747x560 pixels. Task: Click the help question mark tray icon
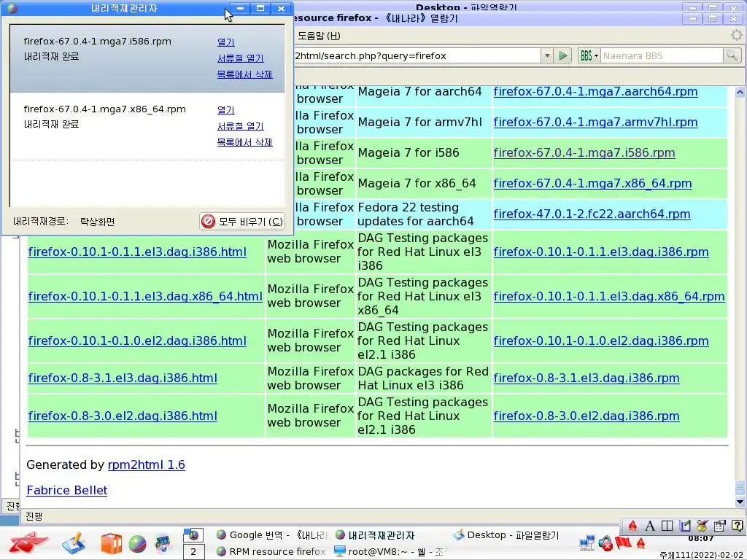coord(737,526)
